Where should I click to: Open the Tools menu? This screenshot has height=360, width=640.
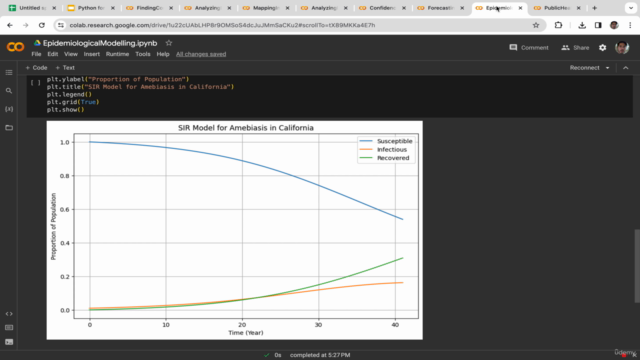(x=142, y=54)
